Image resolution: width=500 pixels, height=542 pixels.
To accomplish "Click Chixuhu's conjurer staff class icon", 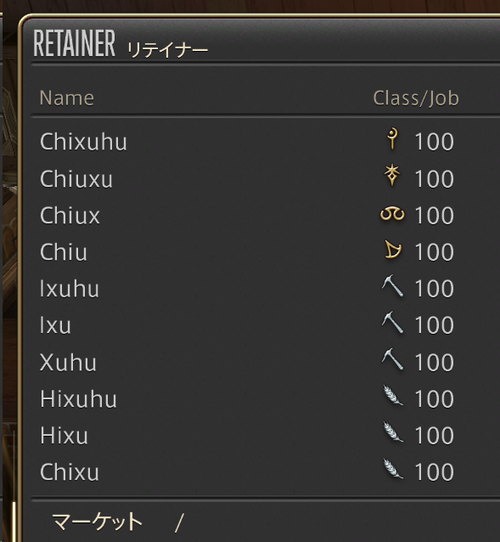I will point(392,139).
